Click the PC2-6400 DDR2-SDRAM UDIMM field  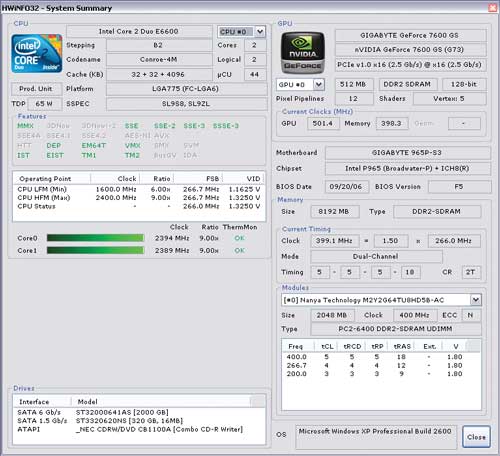point(396,329)
